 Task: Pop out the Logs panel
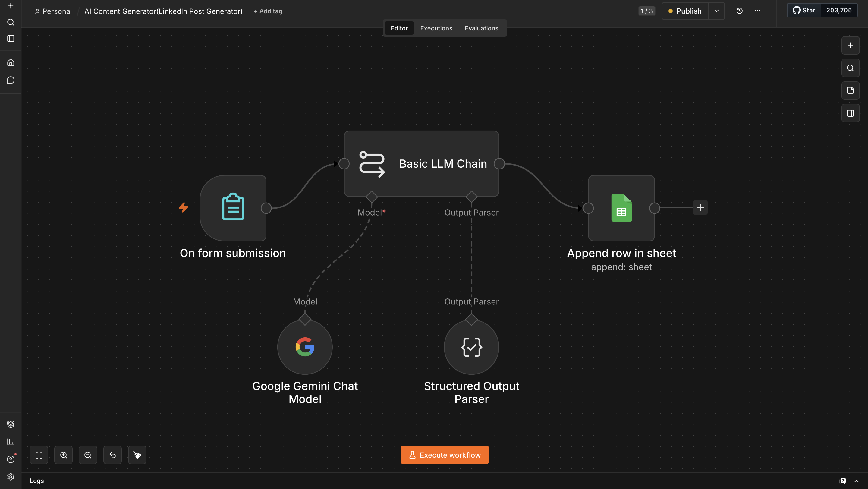pyautogui.click(x=842, y=481)
